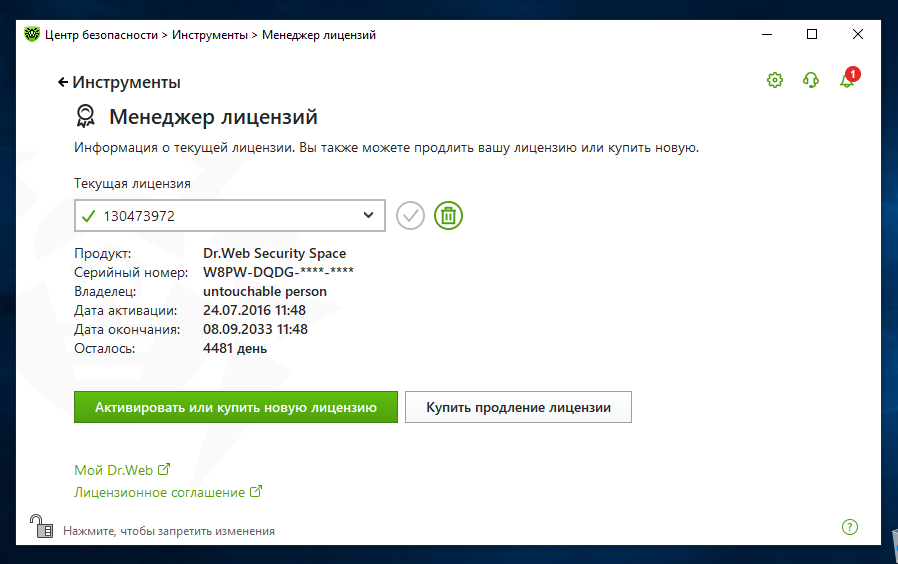This screenshot has height=564, width=898.
Task: Click the padlock icon to forbid changes
Action: (41, 526)
